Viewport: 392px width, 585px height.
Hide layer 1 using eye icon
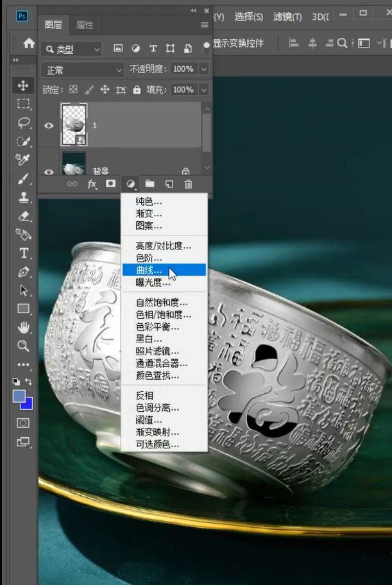coord(49,126)
